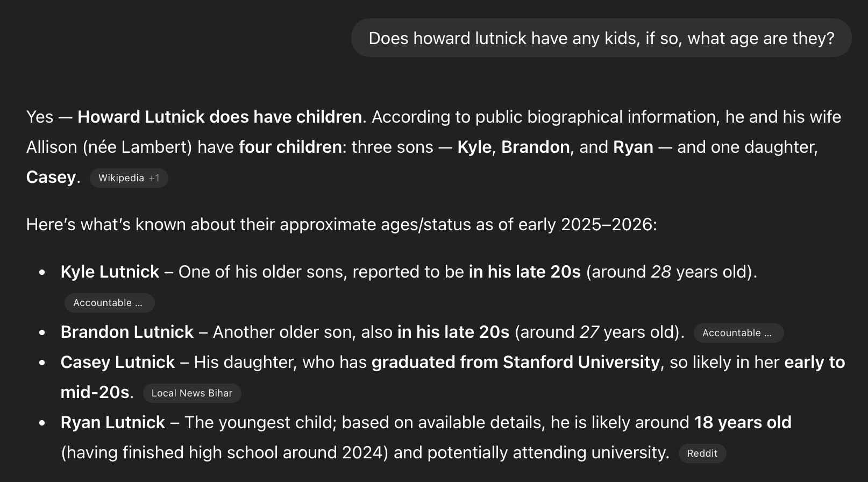
Task: Click the italic number 28 in Kyle's entry
Action: pos(660,272)
